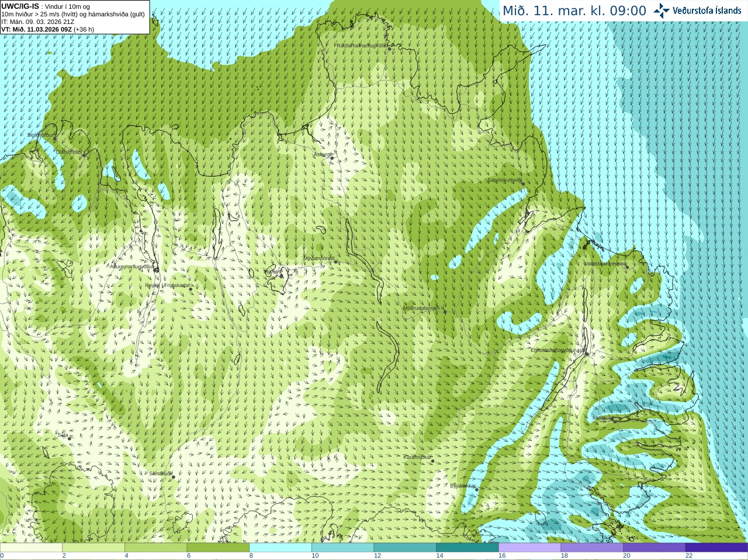This screenshot has width=748, height=560.
Task: Click the Ólafsfjörður station marker dot
Action: coord(84,155)
